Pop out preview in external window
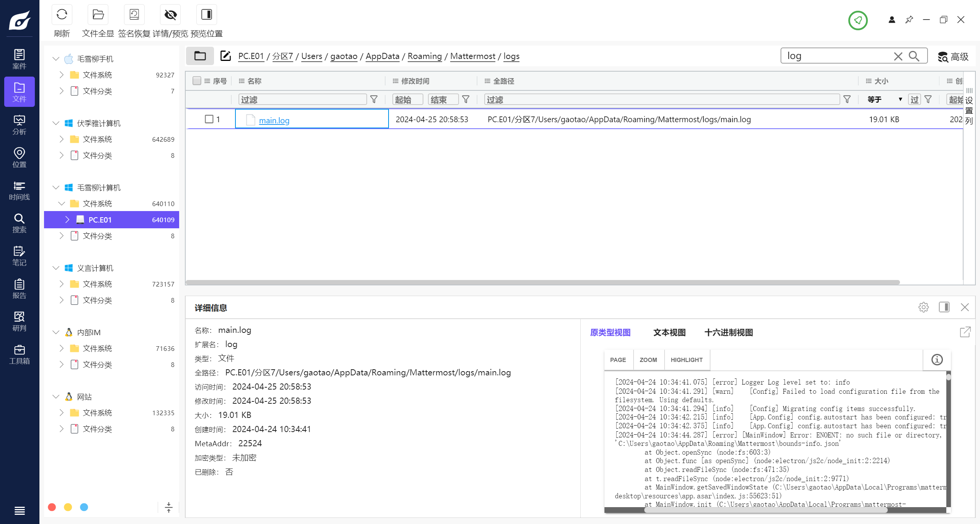 965,332
